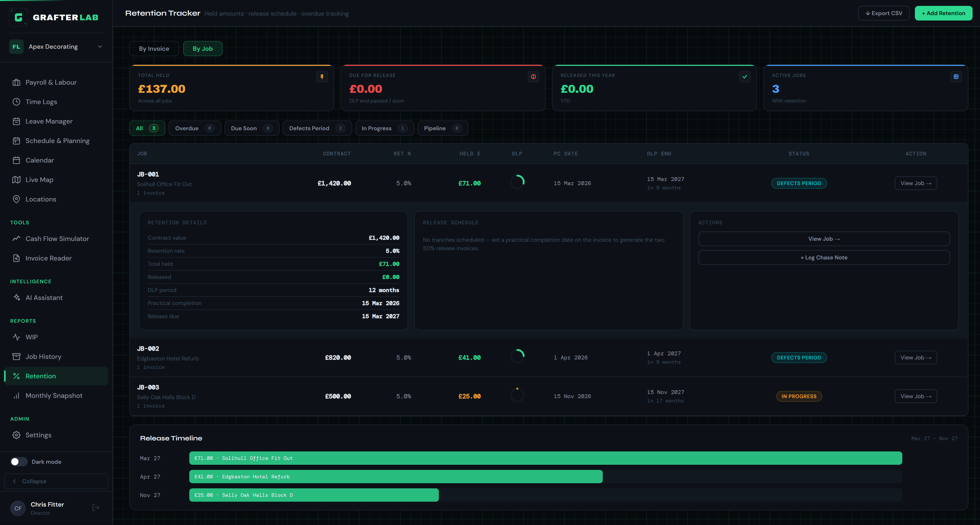
Task: Click the logout icon beside Chris Fitter
Action: click(96, 508)
